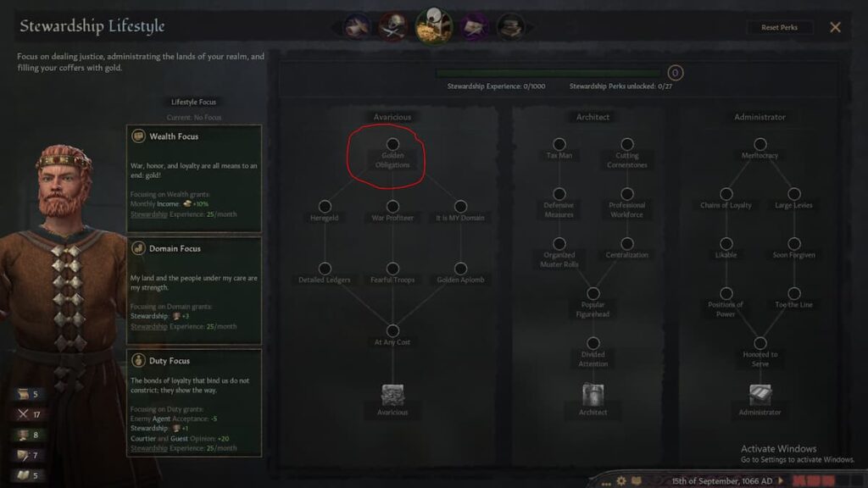The image size is (868, 488).
Task: Choose the Wealth Focus option
Action: (x=194, y=178)
